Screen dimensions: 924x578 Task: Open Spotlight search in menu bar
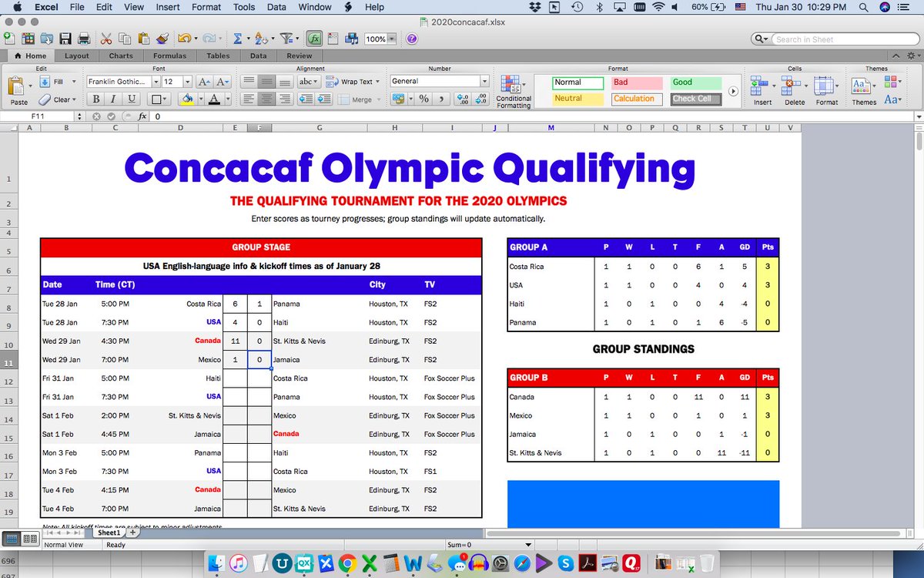[x=863, y=7]
